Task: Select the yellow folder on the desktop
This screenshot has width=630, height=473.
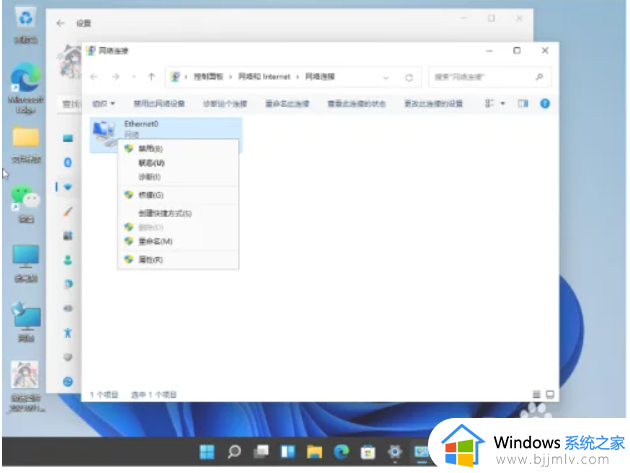Action: tap(26, 144)
